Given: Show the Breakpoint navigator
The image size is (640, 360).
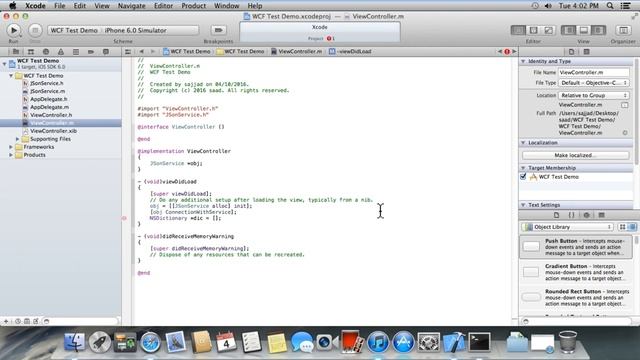Looking at the screenshot, I should 91,52.
